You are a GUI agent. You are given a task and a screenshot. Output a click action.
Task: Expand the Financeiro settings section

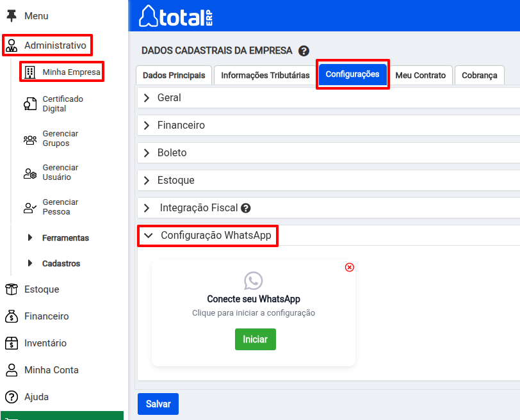pos(181,125)
